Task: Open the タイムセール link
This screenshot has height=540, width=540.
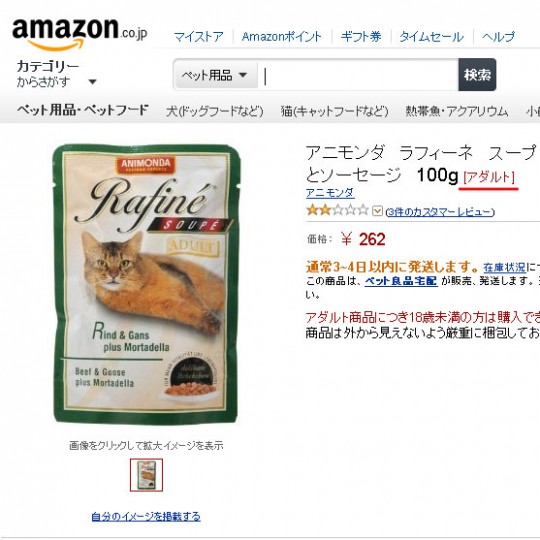Action: tap(432, 37)
